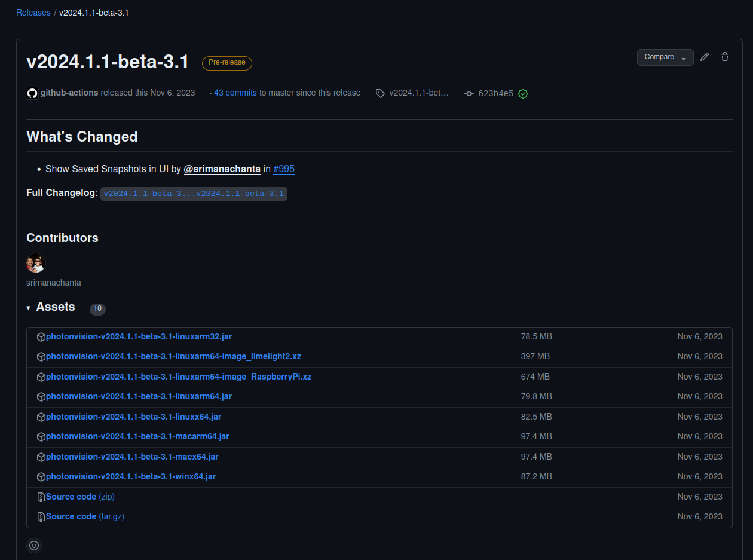Viewport: 753px width, 560px height.
Task: Click the github-actions avatar icon
Action: (32, 93)
